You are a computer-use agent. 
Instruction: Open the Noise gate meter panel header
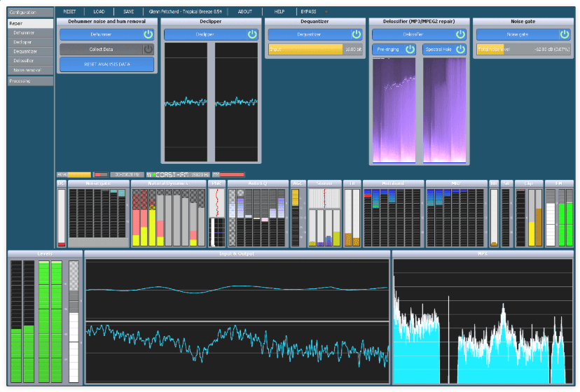[x=98, y=183]
